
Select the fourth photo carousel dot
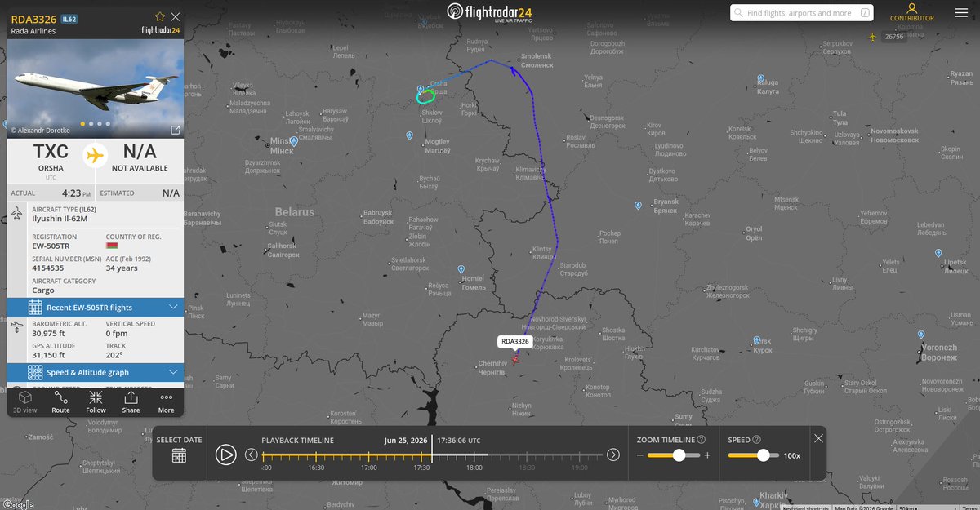pyautogui.click(x=108, y=124)
